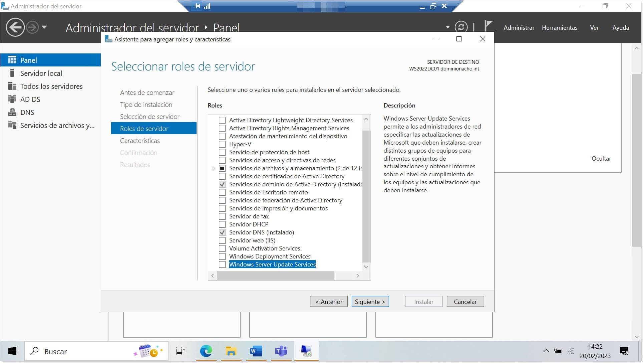Expand the Servicios de archivos y almacenamiento tree item
Screen dimensions: 644x364
(x=214, y=168)
